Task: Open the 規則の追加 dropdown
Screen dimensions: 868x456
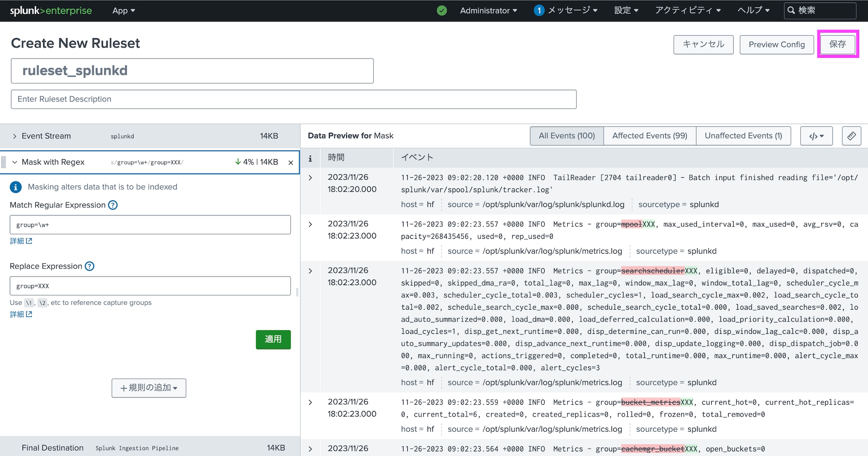Action: click(x=149, y=388)
